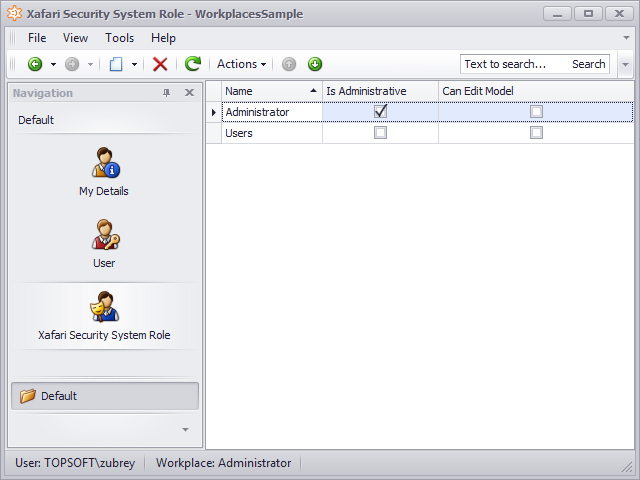
Task: Toggle Can Edit Model for Users role
Action: 536,133
